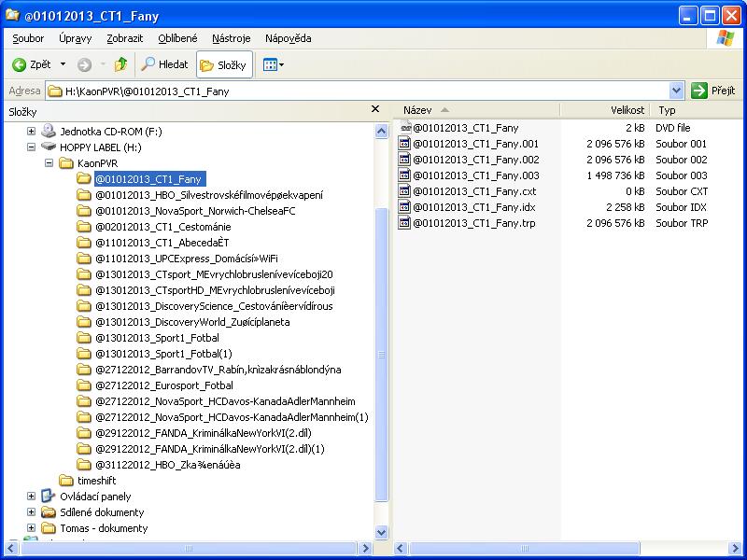747x560 pixels.
Task: Select @31122012_HBO folder icon
Action: pyautogui.click(x=84, y=465)
